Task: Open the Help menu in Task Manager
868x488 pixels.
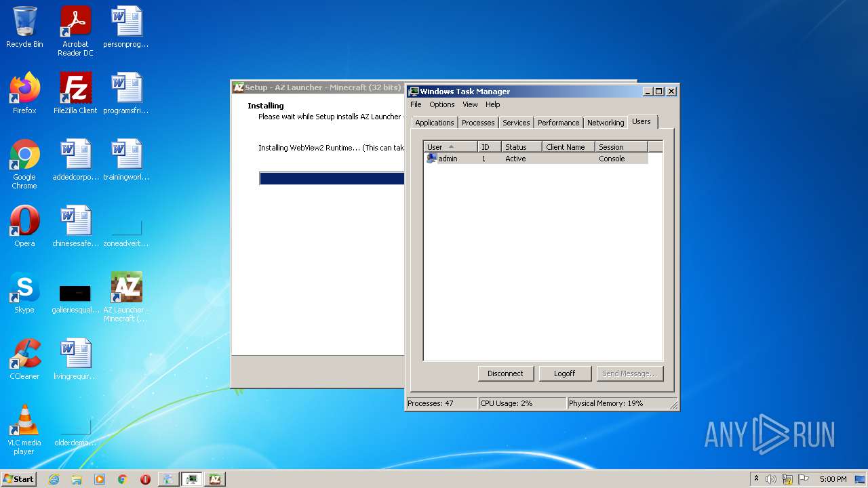Action: [493, 104]
